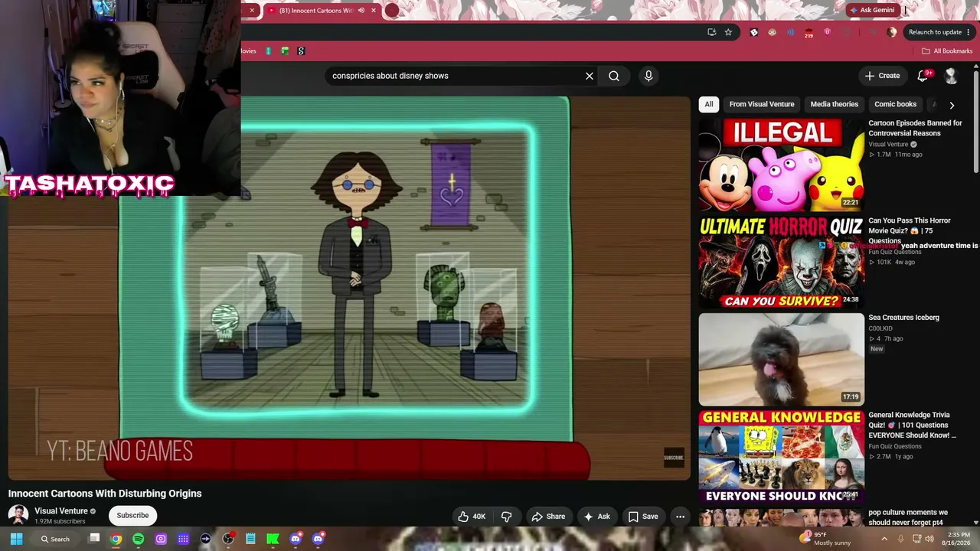Open 'Sea Creatures Iceberg' video title
This screenshot has height=551, width=980.
point(903,318)
